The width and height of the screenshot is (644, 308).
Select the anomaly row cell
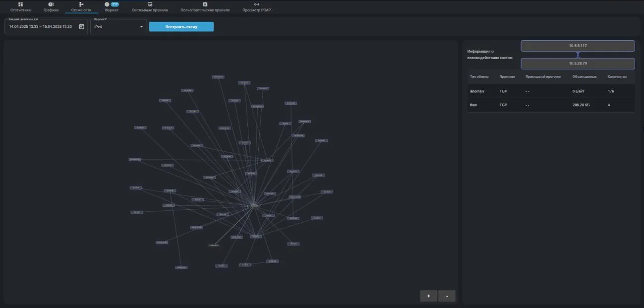pos(477,91)
